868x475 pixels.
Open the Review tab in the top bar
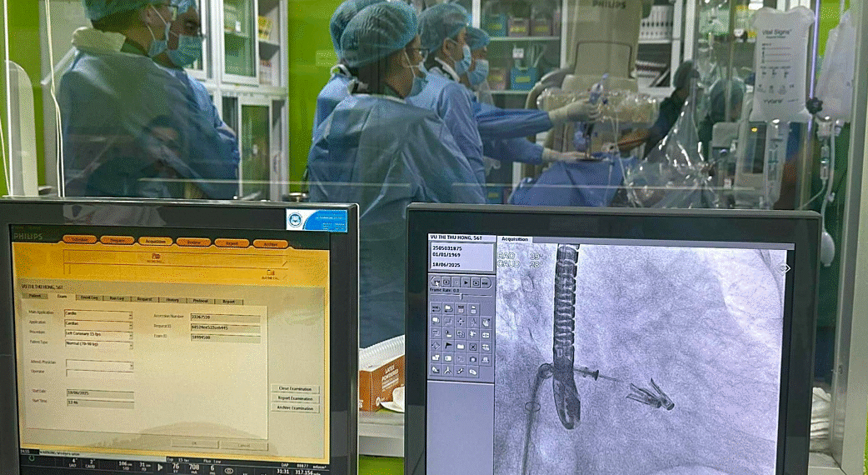click(193, 242)
